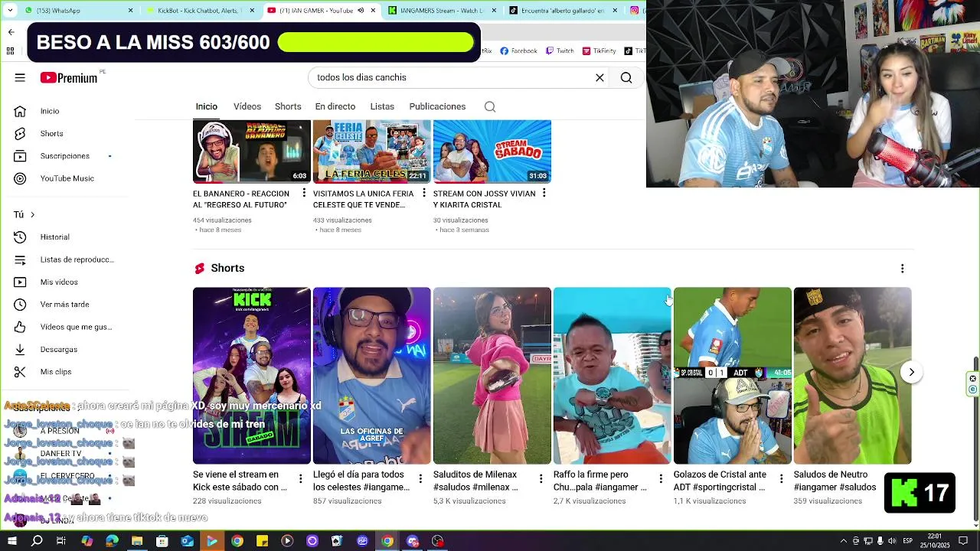The image size is (980, 551).
Task: Switch to the Vídeos channel tab
Action: pyautogui.click(x=247, y=106)
